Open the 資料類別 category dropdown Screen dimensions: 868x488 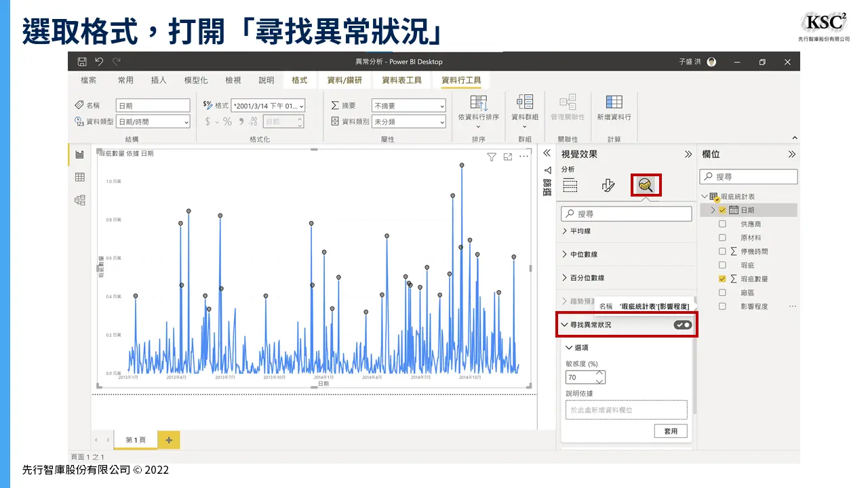point(409,122)
